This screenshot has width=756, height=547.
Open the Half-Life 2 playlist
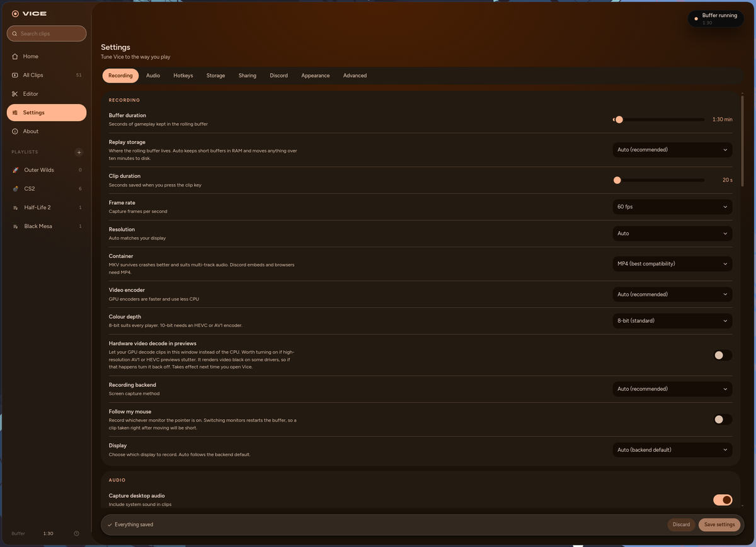tap(47, 207)
